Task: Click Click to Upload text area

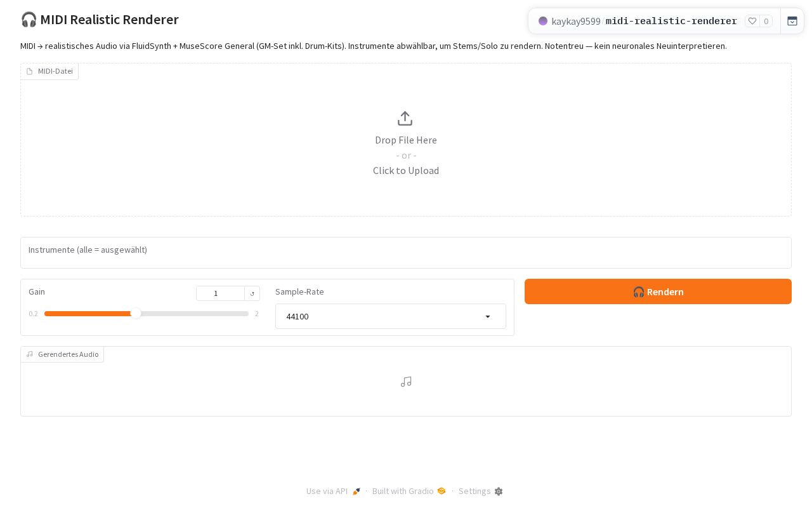Action: point(406,170)
